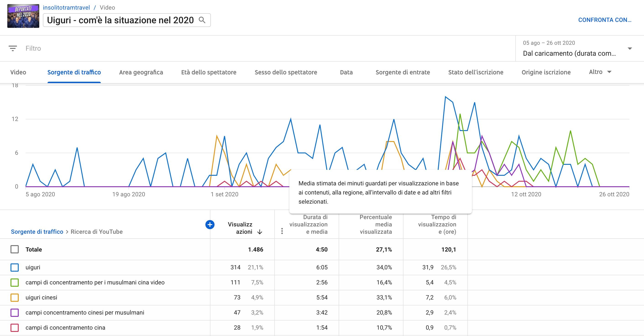Image resolution: width=644 pixels, height=336 pixels.
Task: Toggle the Totale checkbox
Action: pos(15,249)
